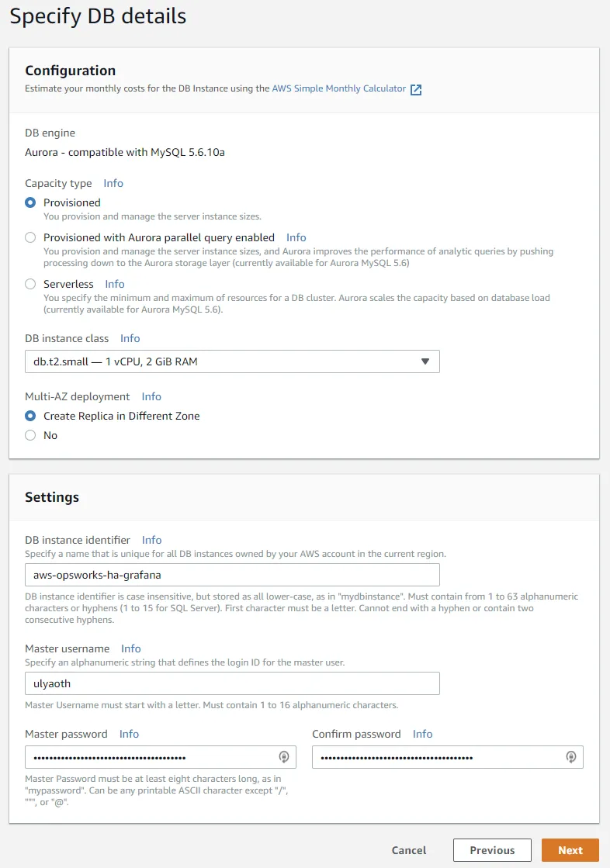Click the Next button

[570, 850]
